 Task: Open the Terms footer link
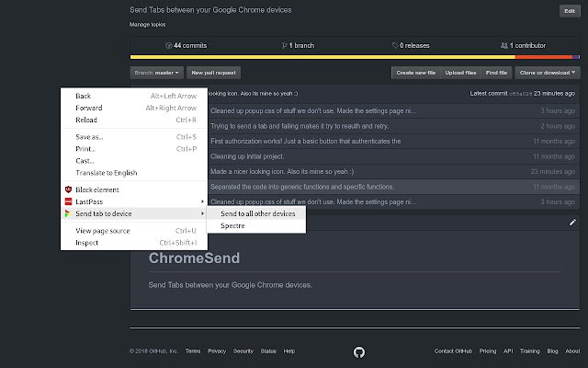coord(193,351)
